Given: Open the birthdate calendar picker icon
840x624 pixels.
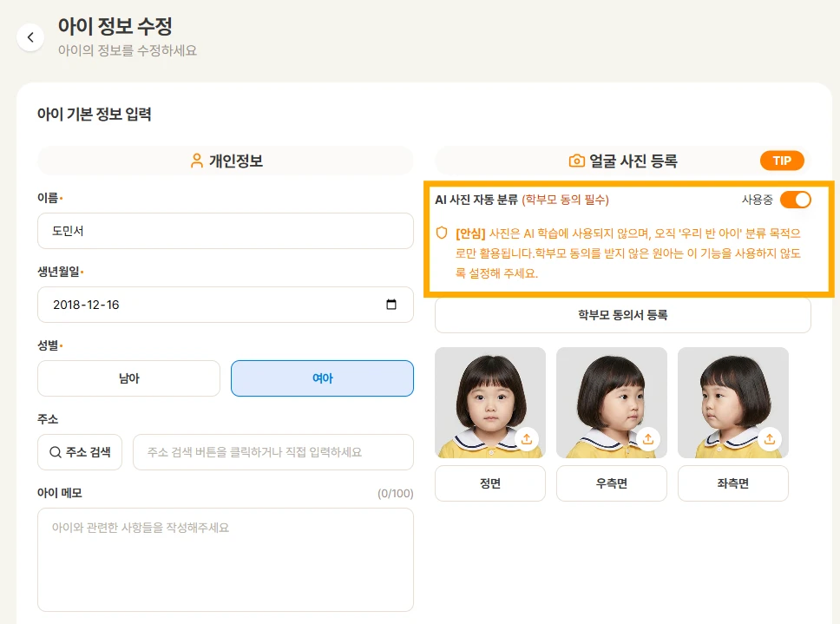Looking at the screenshot, I should pos(391,305).
